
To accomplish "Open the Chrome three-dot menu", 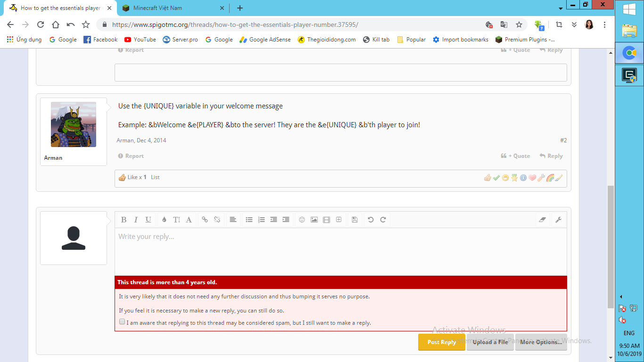I will [604, 25].
